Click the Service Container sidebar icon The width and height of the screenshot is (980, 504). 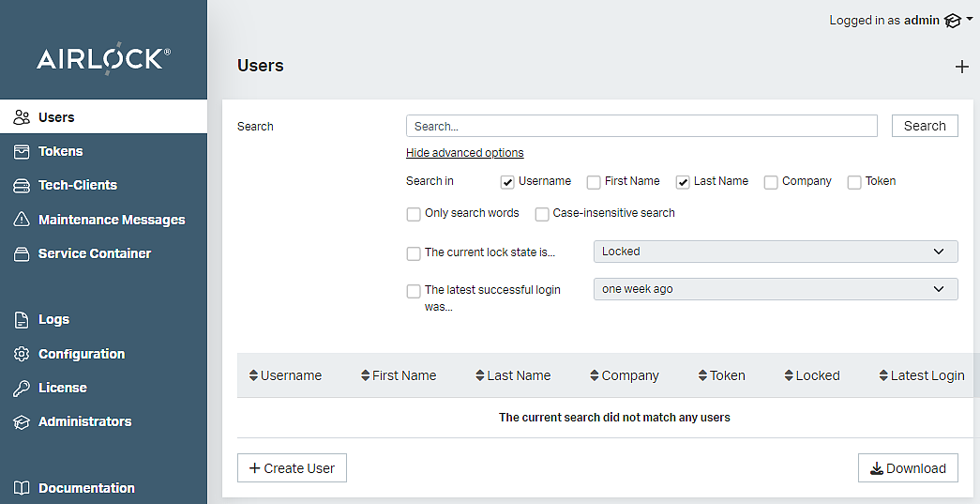tap(22, 253)
